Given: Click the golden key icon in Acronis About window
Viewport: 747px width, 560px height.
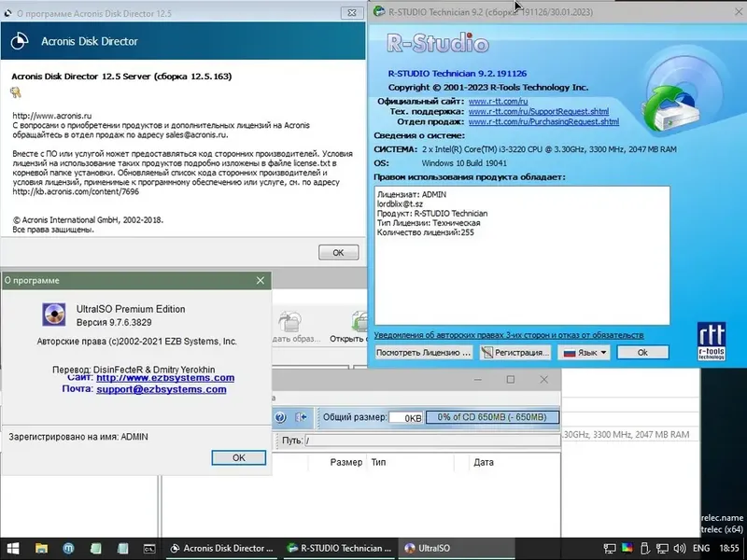Looking at the screenshot, I should pyautogui.click(x=16, y=93).
